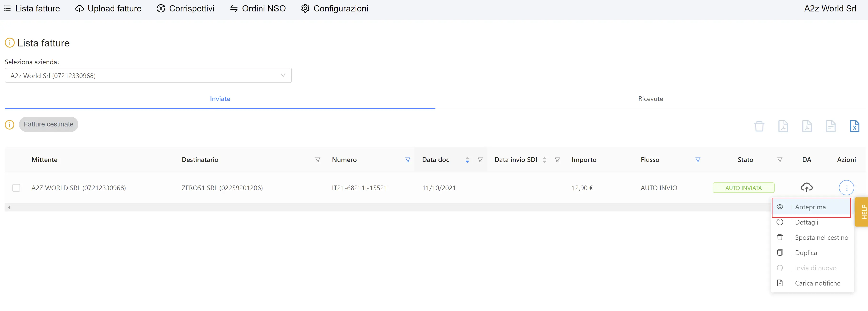
Task: Click the Flusso column filter icon
Action: coord(697,160)
